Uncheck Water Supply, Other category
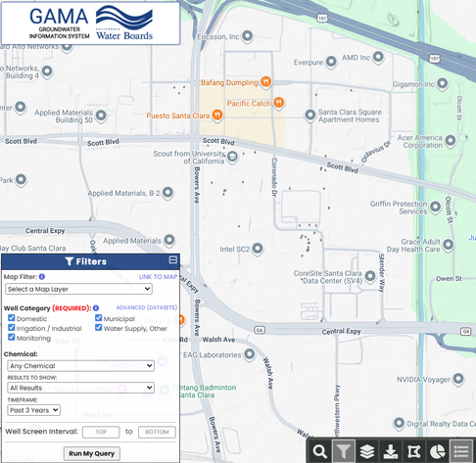The width and height of the screenshot is (476, 463). coord(98,327)
